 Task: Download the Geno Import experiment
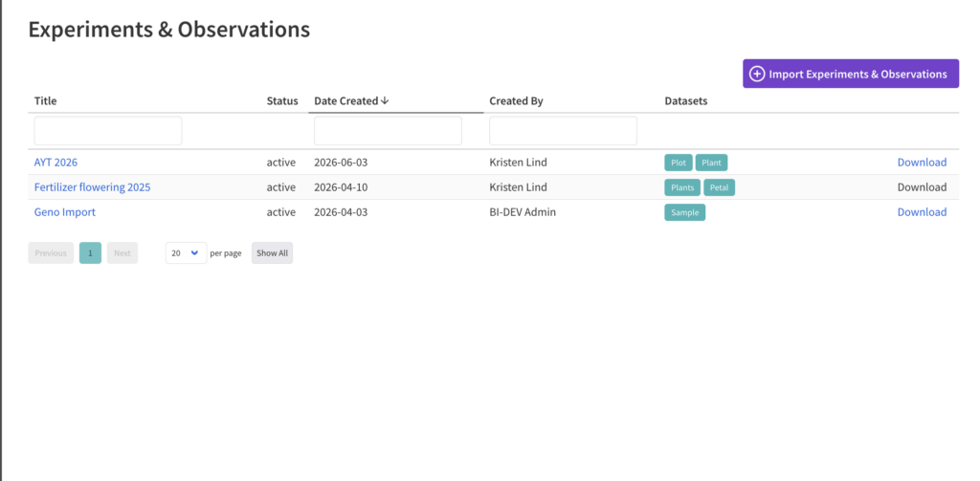point(922,212)
